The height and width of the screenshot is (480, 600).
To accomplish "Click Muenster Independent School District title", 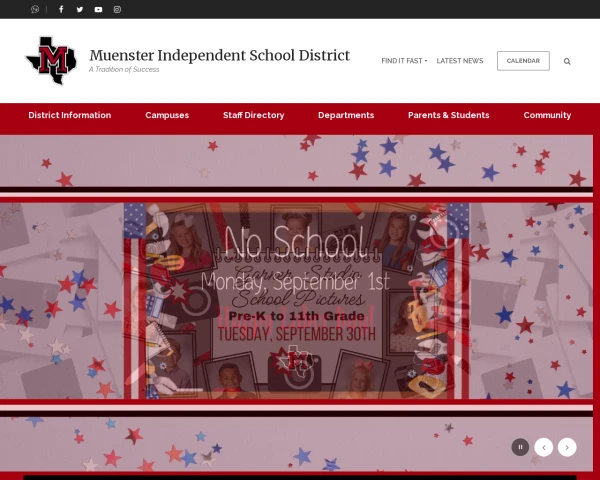I will 220,56.
